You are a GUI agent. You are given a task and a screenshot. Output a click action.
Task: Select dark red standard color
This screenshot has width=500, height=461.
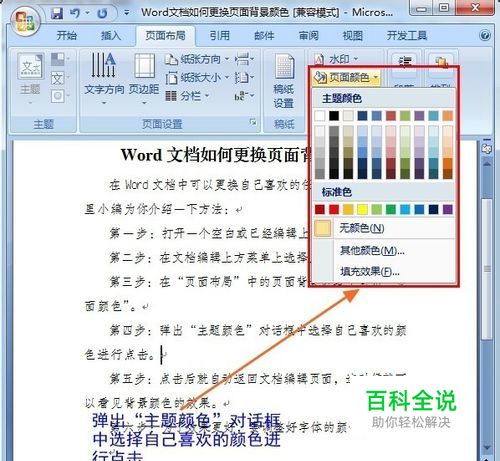(x=320, y=209)
